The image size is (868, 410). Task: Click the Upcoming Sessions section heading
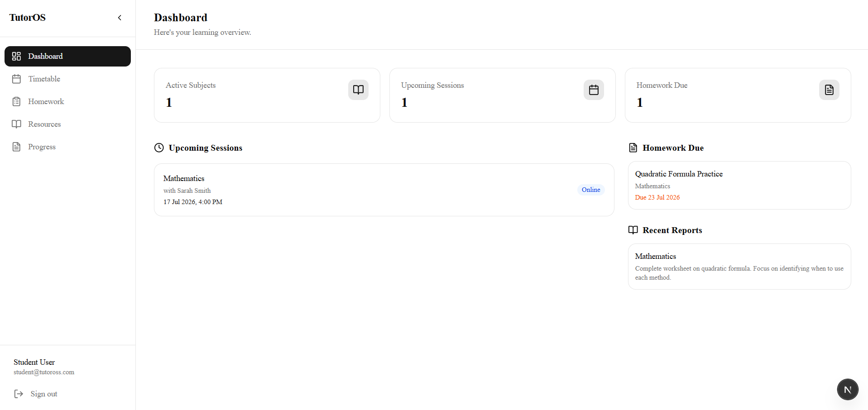coord(206,148)
